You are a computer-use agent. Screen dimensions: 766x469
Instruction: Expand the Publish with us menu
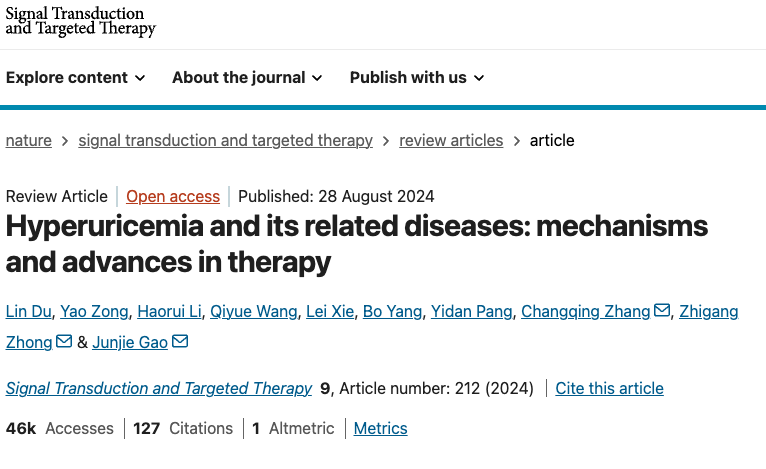point(417,78)
